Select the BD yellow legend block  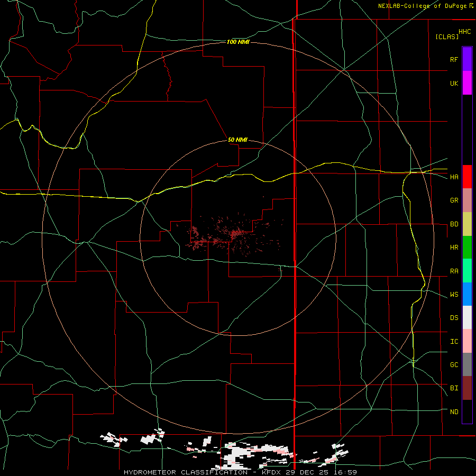[467, 224]
